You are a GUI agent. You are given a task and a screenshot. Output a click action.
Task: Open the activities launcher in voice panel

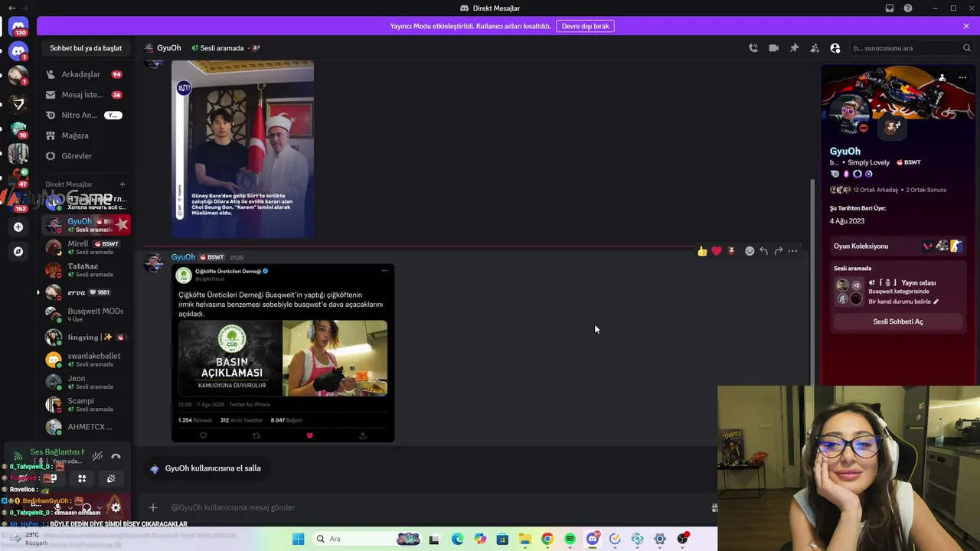(x=82, y=479)
